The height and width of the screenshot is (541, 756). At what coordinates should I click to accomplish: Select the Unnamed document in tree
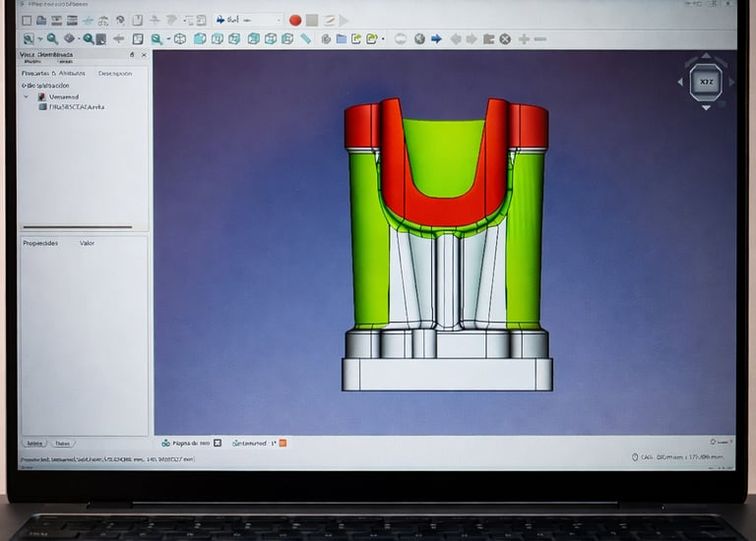pyautogui.click(x=63, y=96)
